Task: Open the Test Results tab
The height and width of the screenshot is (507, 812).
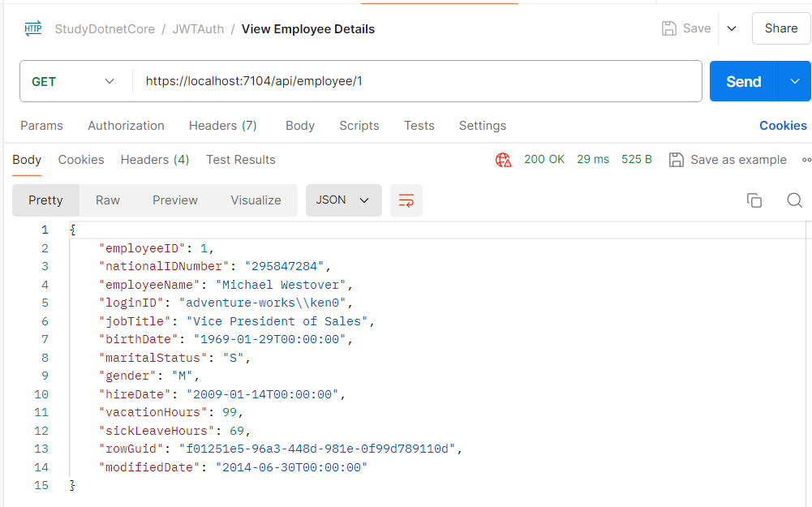Action: pyautogui.click(x=241, y=160)
